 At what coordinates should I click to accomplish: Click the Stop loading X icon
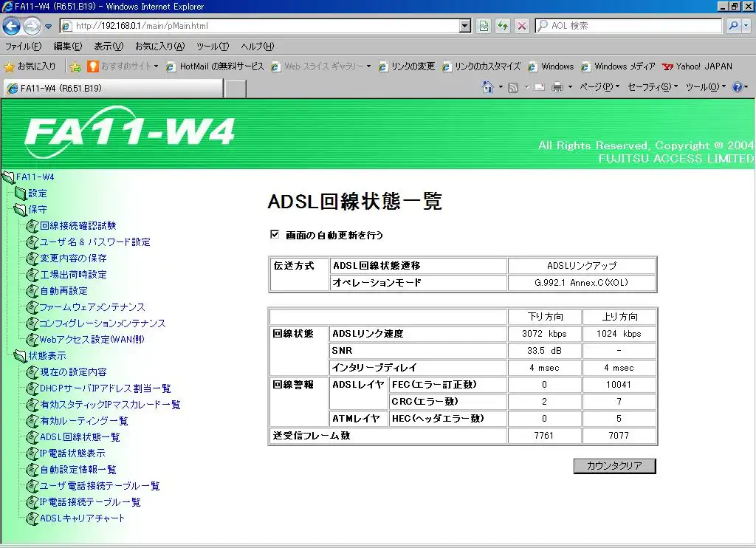pos(522,26)
